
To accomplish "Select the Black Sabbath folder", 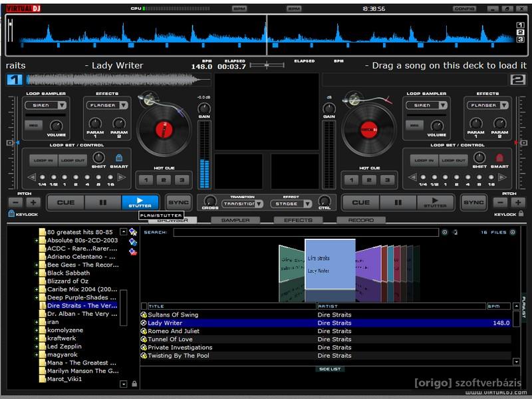I will click(68, 273).
